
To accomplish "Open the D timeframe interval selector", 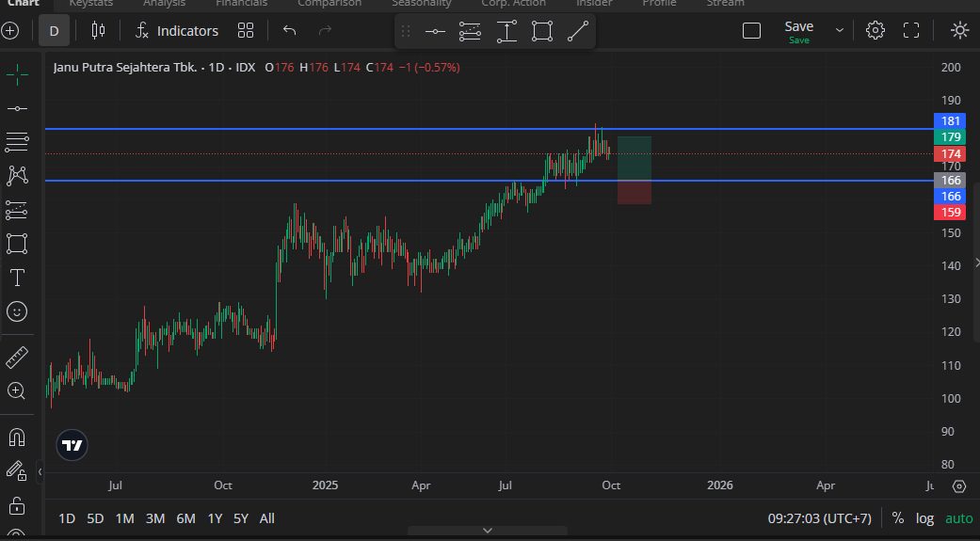I will tap(54, 31).
